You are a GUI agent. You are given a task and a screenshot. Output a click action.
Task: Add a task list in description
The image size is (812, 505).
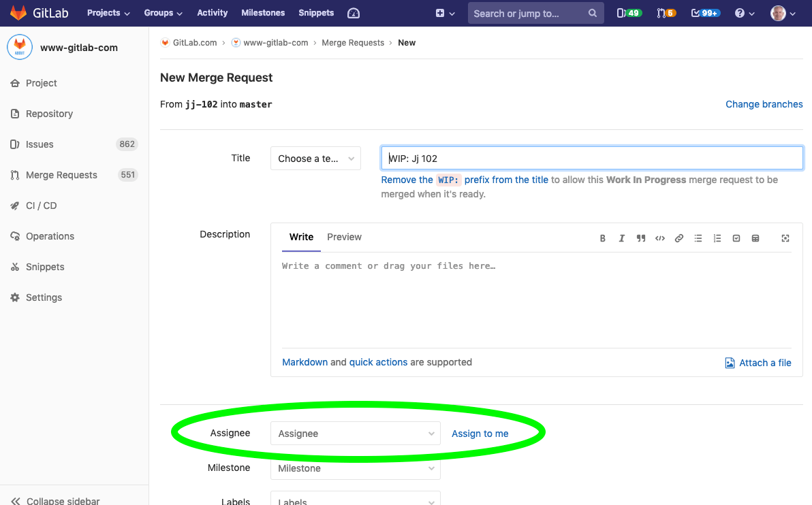[736, 238]
